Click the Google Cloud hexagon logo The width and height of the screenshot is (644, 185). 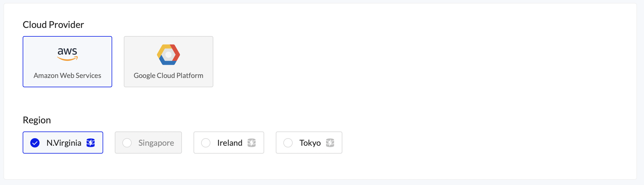[x=169, y=54]
